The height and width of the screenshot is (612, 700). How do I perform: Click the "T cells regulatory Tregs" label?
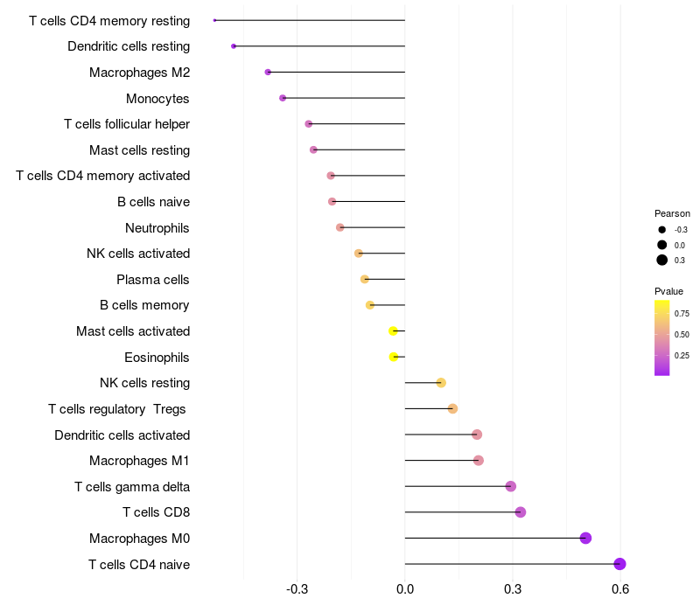118,409
